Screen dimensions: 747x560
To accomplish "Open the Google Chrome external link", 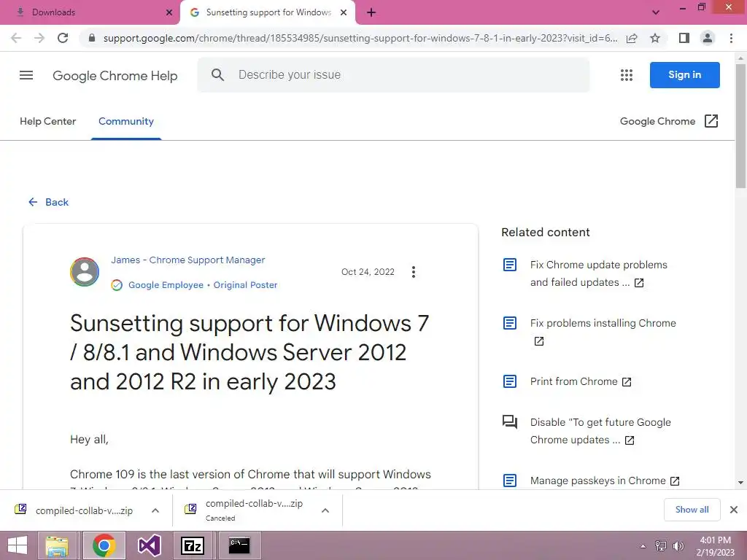I will (x=669, y=122).
